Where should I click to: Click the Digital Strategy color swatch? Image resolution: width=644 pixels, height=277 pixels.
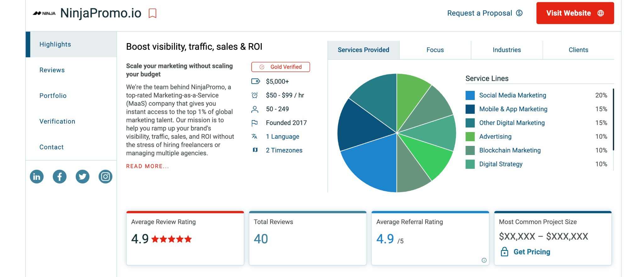[x=470, y=164]
